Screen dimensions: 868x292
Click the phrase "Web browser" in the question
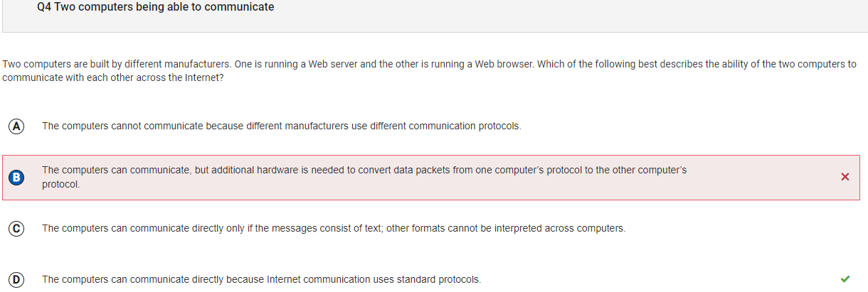tap(500, 64)
